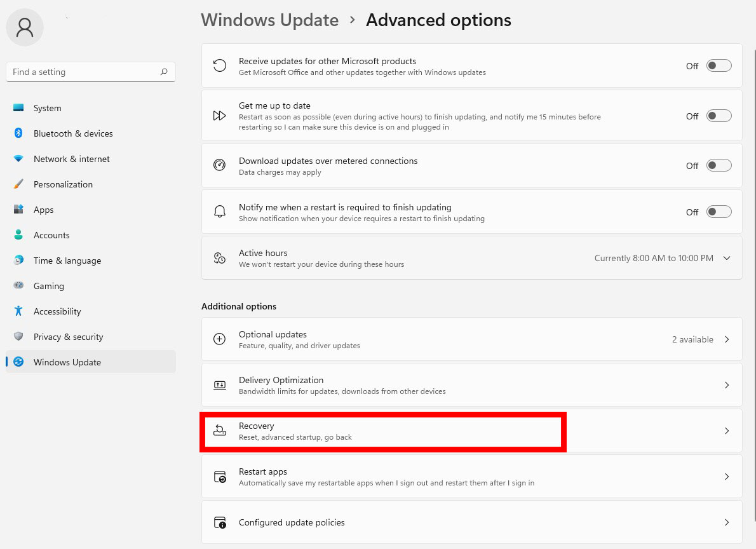Click the Active hours clock icon
Image resolution: width=756 pixels, height=549 pixels.
219,258
